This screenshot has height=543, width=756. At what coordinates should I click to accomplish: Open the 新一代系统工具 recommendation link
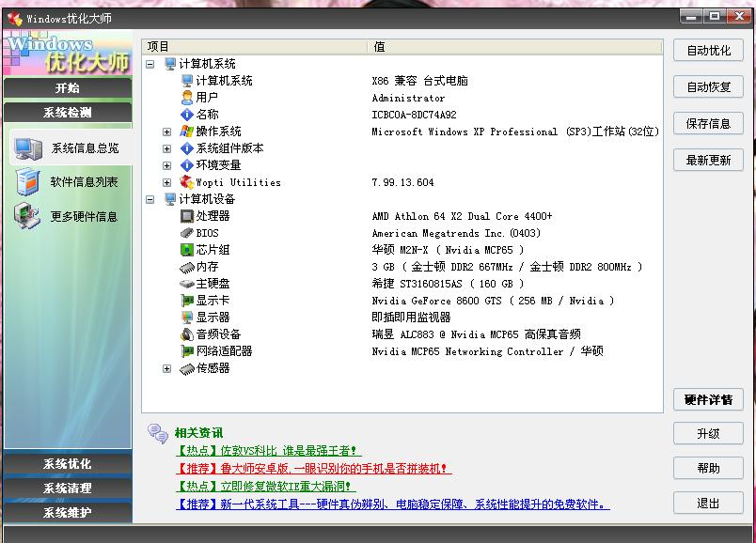click(x=392, y=504)
